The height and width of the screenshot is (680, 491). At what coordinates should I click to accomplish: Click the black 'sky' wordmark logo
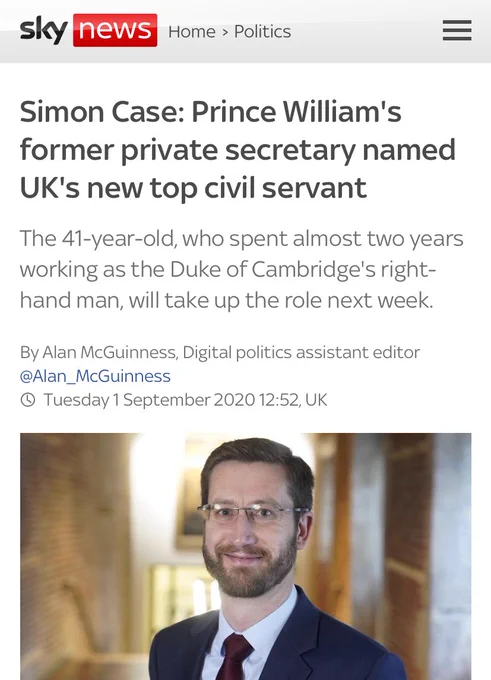point(43,30)
